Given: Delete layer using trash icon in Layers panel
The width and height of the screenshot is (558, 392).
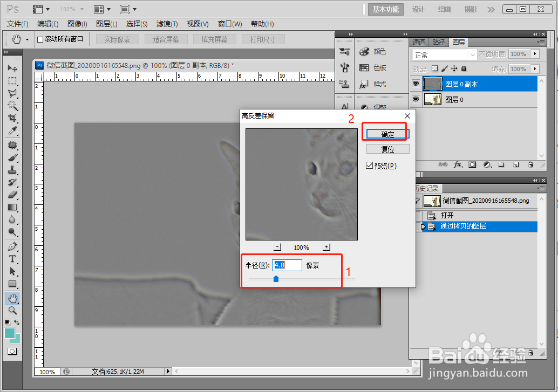Looking at the screenshot, I should tap(530, 164).
